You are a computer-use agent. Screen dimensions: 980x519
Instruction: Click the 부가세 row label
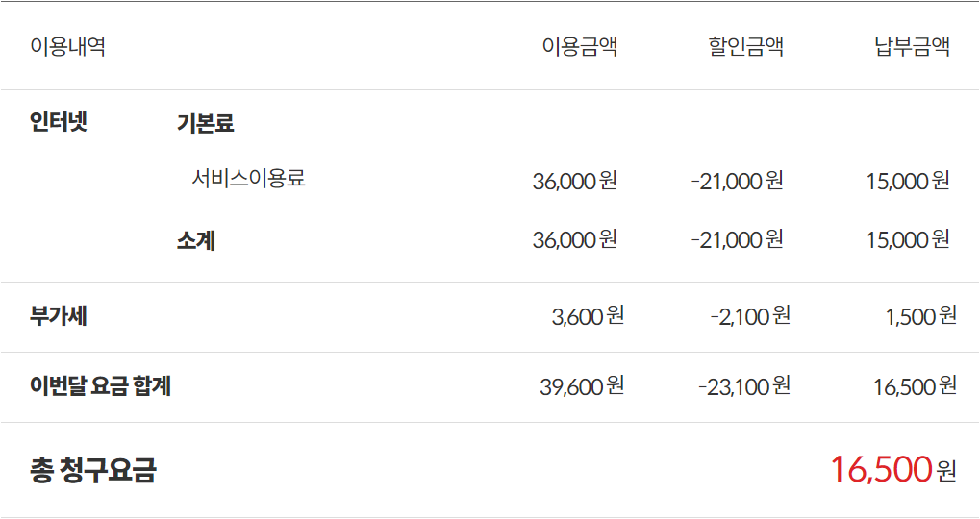coord(59,316)
